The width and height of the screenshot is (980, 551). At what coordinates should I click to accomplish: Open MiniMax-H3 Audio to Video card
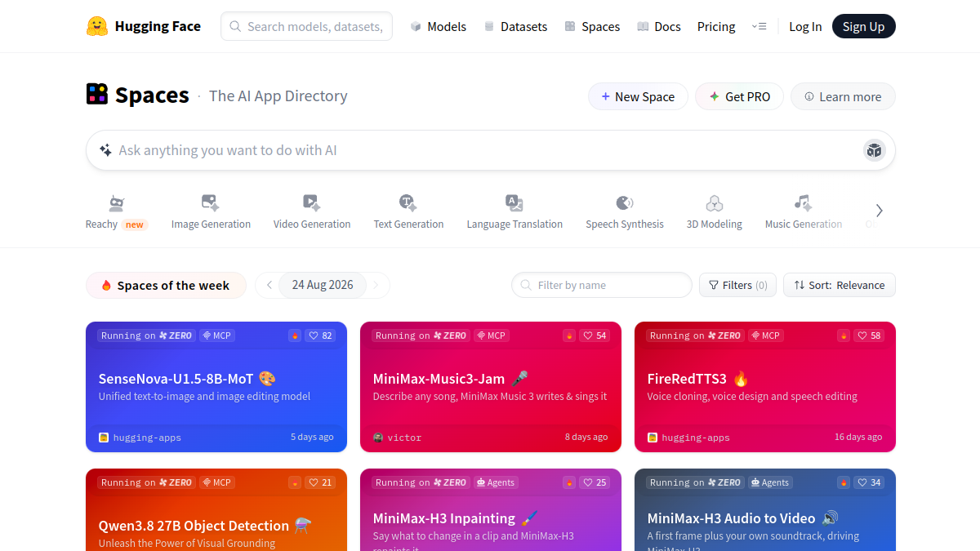click(765, 509)
